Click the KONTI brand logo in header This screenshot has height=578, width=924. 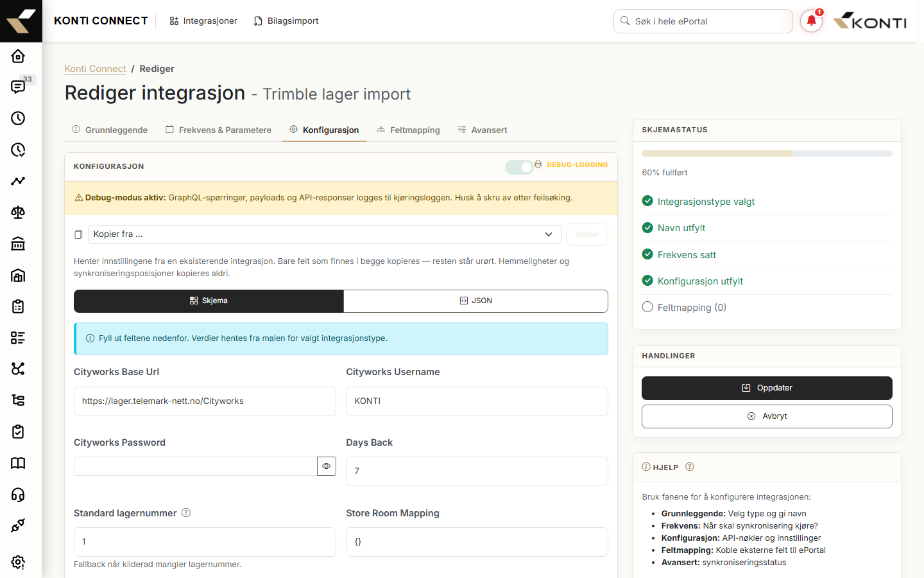click(x=870, y=21)
